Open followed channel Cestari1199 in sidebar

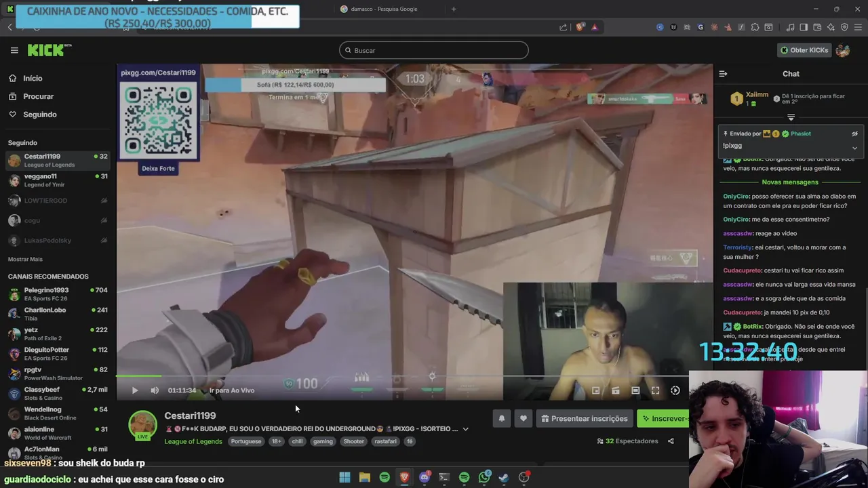click(58, 161)
